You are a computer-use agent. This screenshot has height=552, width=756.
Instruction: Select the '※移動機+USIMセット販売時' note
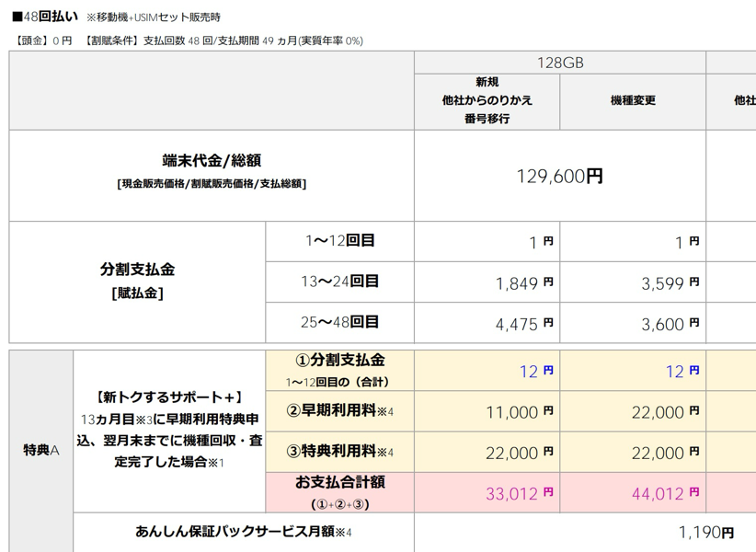(x=154, y=17)
